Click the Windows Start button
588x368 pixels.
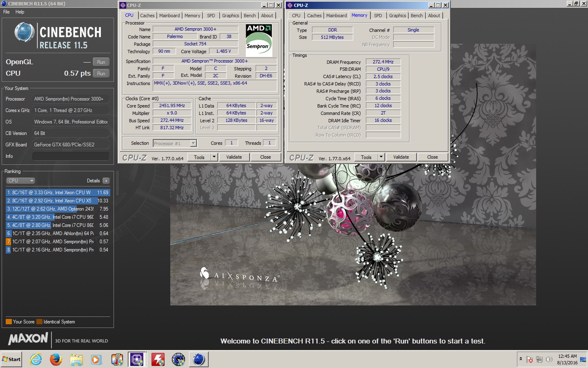click(x=11, y=359)
